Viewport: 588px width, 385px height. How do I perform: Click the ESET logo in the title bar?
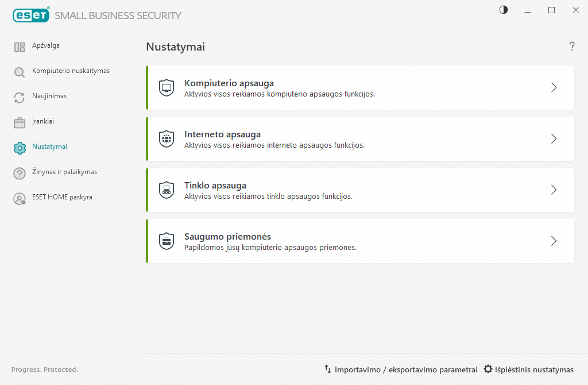[29, 16]
